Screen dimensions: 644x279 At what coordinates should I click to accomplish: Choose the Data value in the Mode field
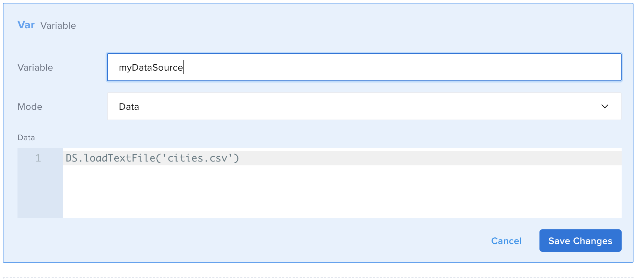tap(128, 106)
